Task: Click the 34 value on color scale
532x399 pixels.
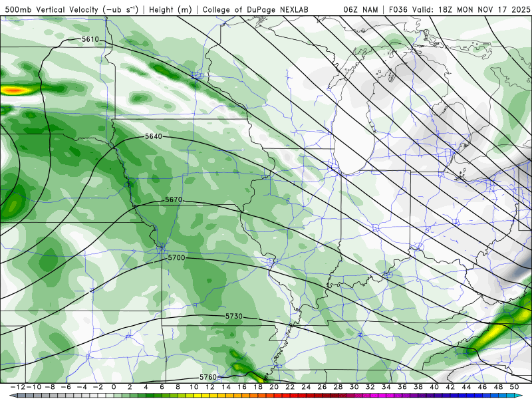Action: tap(386, 387)
